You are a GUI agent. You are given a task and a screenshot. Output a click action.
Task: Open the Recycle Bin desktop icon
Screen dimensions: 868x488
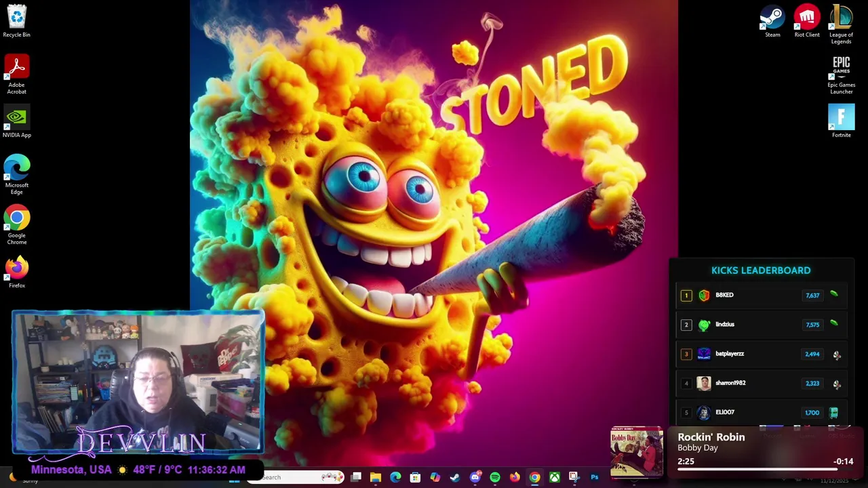(16, 21)
